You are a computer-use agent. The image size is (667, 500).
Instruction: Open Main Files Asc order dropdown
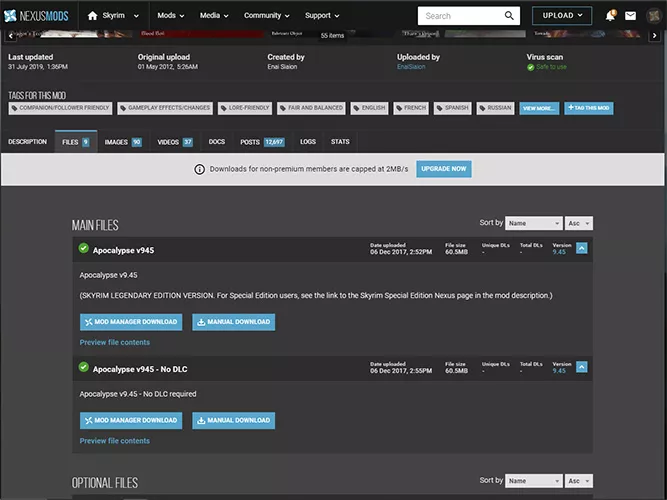579,223
